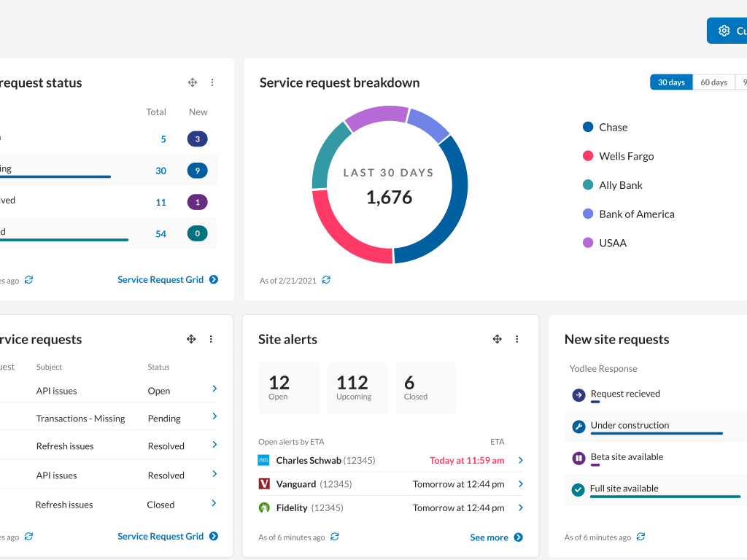Screen dimensions: 747x560
Task: Click Full site available progress bar
Action: 665,496
